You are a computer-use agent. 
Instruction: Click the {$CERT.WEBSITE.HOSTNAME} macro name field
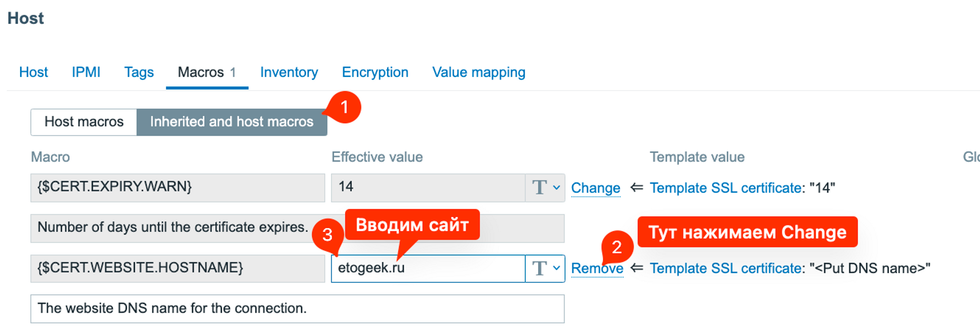[x=177, y=268]
